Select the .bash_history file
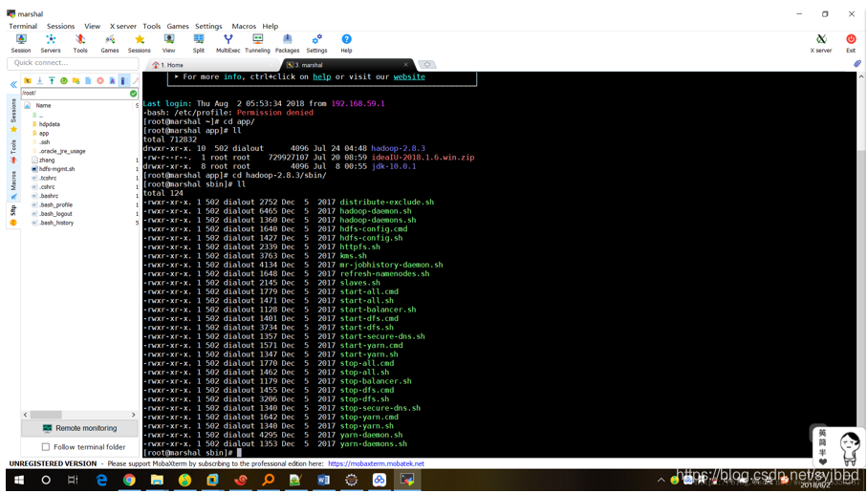The width and height of the screenshot is (868, 493). tap(55, 223)
